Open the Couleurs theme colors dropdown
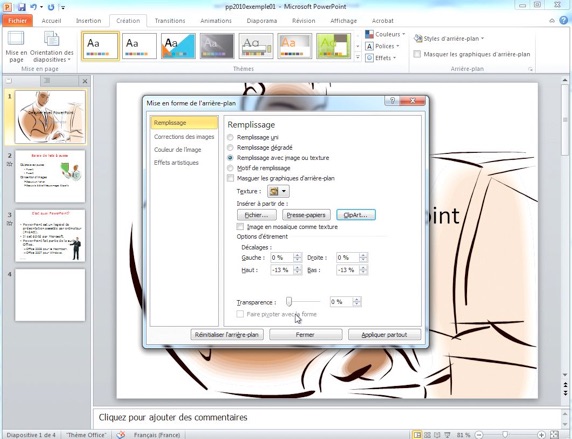This screenshot has width=572, height=439. tap(386, 34)
